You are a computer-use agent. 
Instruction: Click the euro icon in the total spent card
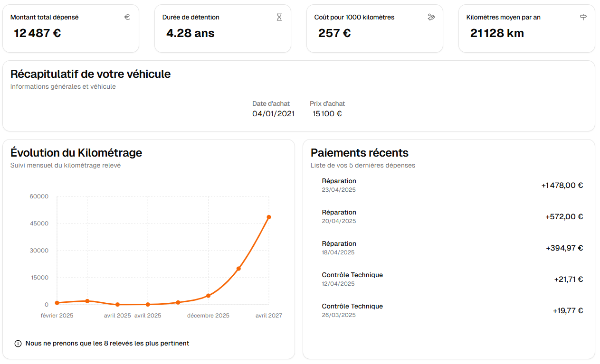(127, 17)
